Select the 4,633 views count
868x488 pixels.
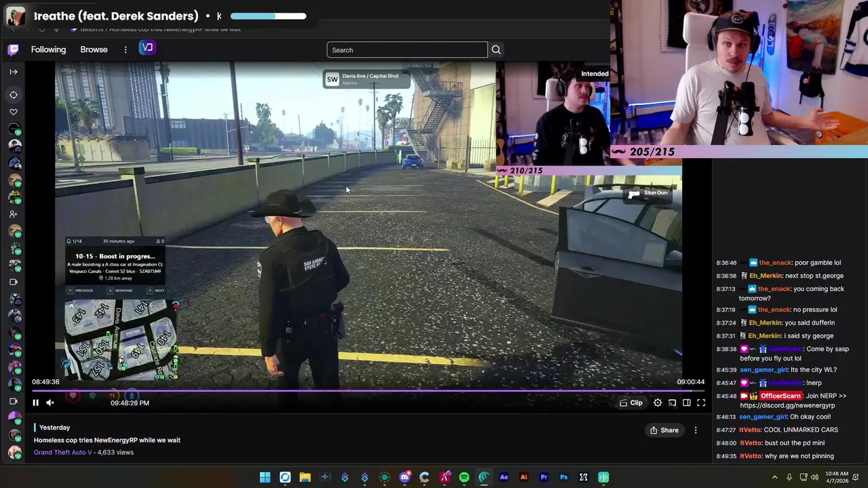click(x=115, y=452)
